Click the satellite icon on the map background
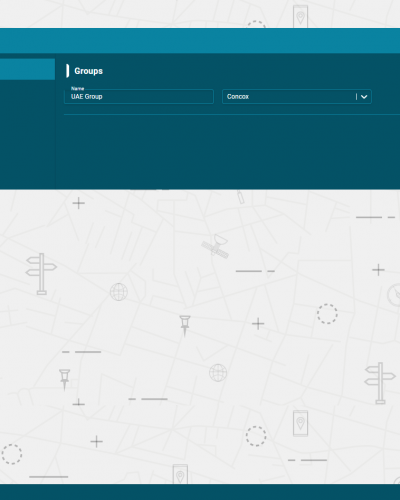The image size is (400, 500). (215, 246)
